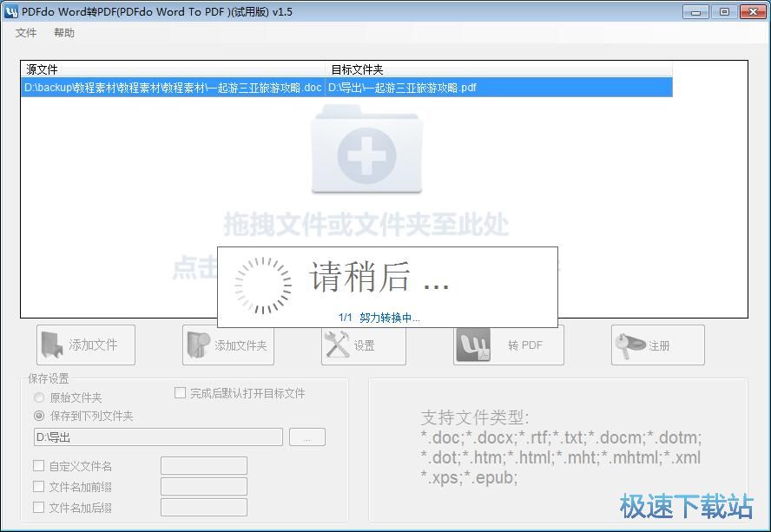Check the 文件名加前缀 box
The width and height of the screenshot is (771, 532).
[x=38, y=486]
